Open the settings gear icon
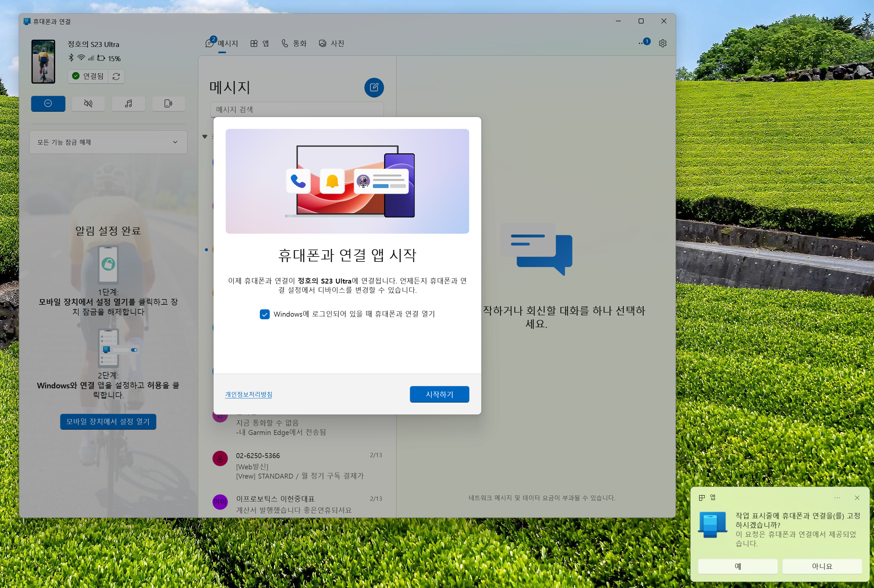 (662, 44)
